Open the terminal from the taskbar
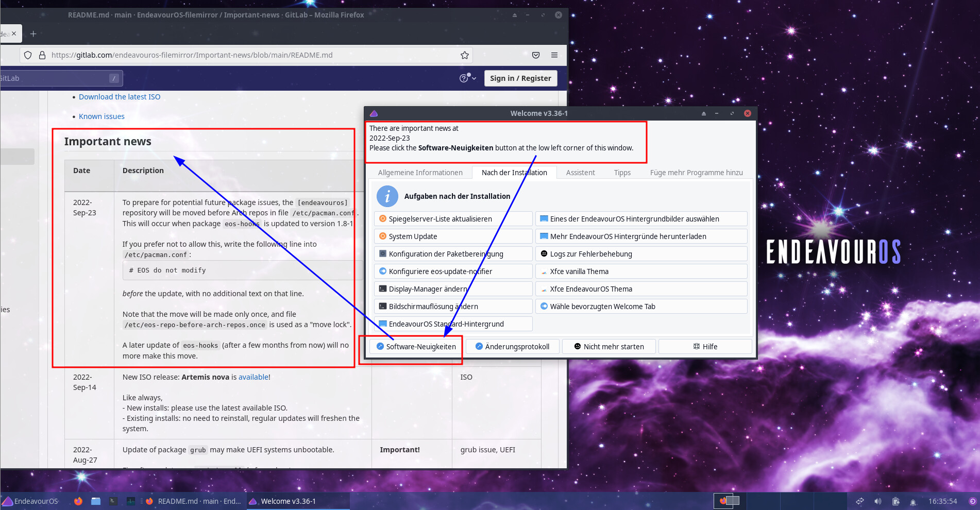This screenshot has width=980, height=510. (113, 501)
